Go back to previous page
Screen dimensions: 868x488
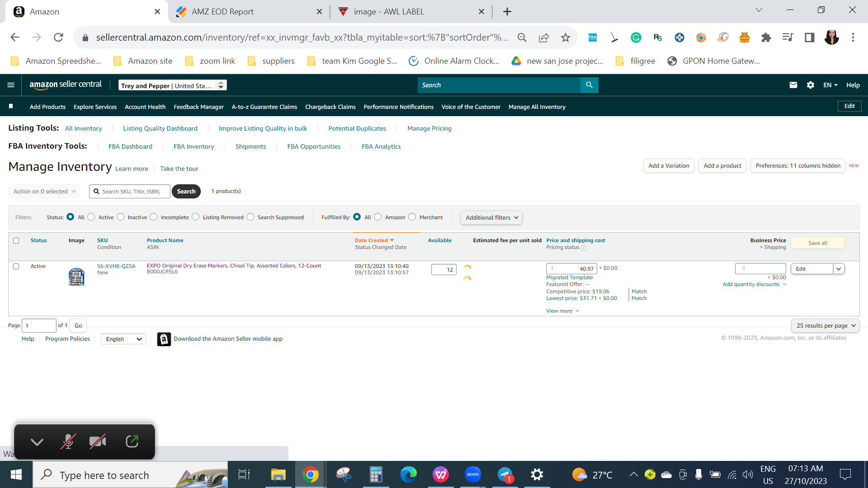coord(15,38)
